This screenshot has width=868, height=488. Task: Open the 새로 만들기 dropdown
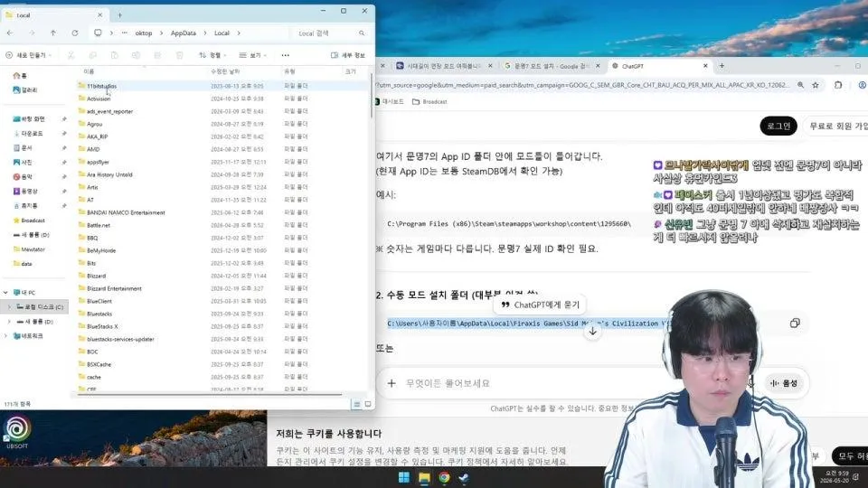(x=28, y=55)
